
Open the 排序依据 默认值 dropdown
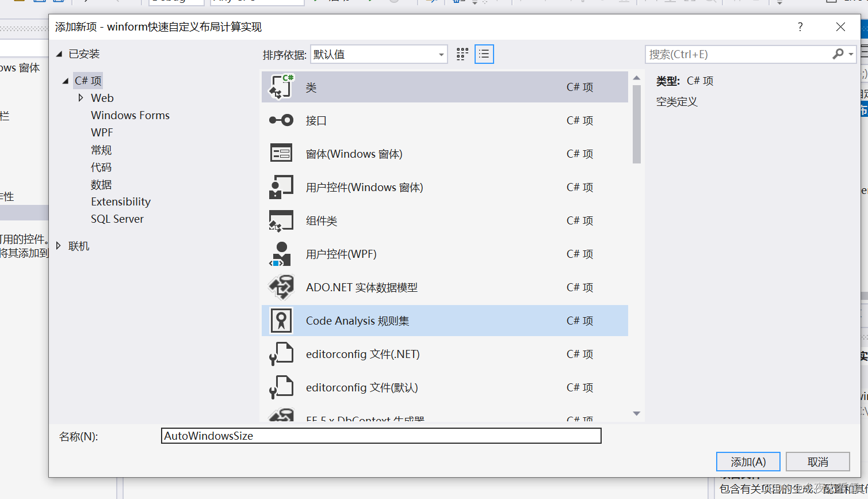point(378,54)
